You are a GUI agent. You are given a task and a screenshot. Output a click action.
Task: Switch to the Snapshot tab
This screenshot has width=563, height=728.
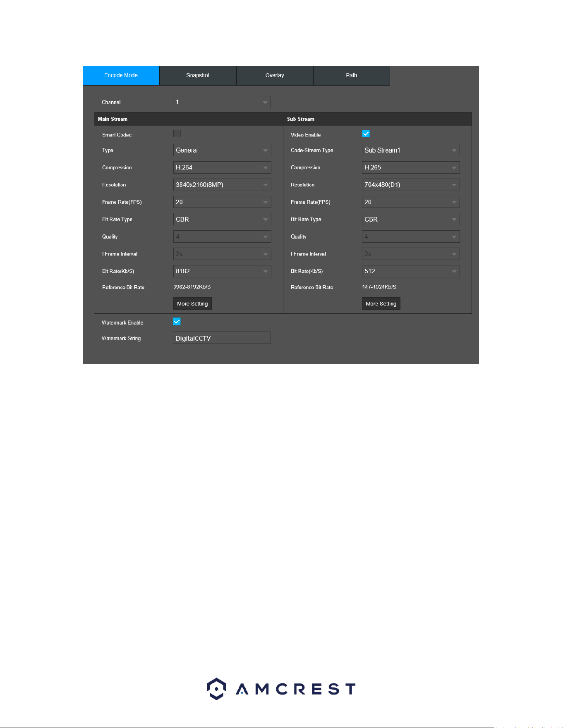[x=198, y=76]
